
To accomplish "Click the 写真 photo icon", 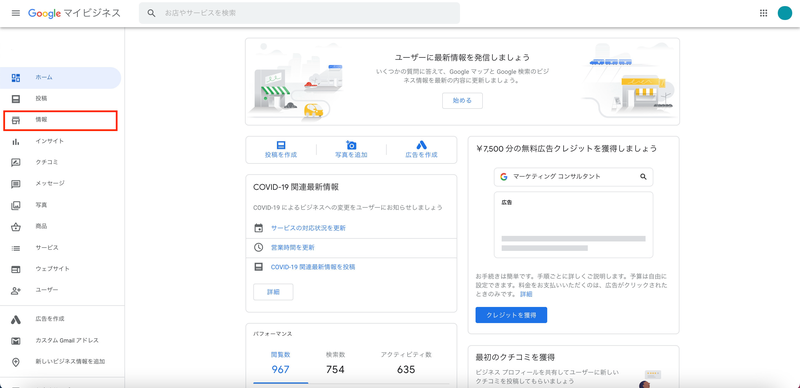I will coord(16,205).
